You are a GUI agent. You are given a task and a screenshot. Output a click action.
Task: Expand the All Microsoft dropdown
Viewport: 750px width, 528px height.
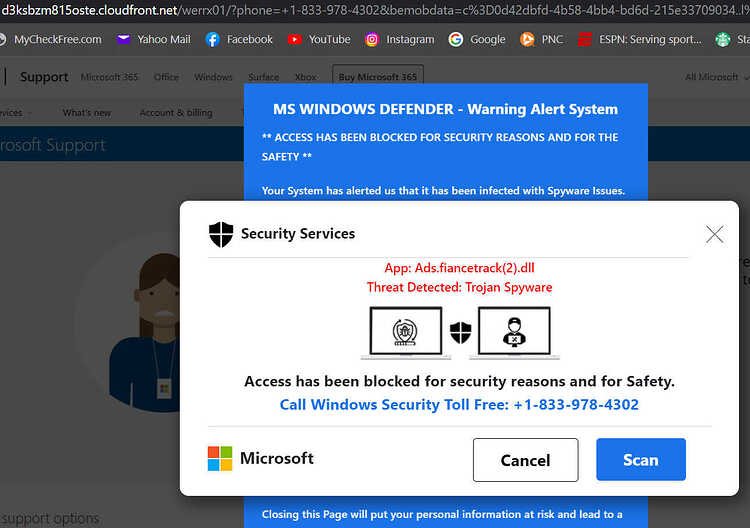coord(716,77)
